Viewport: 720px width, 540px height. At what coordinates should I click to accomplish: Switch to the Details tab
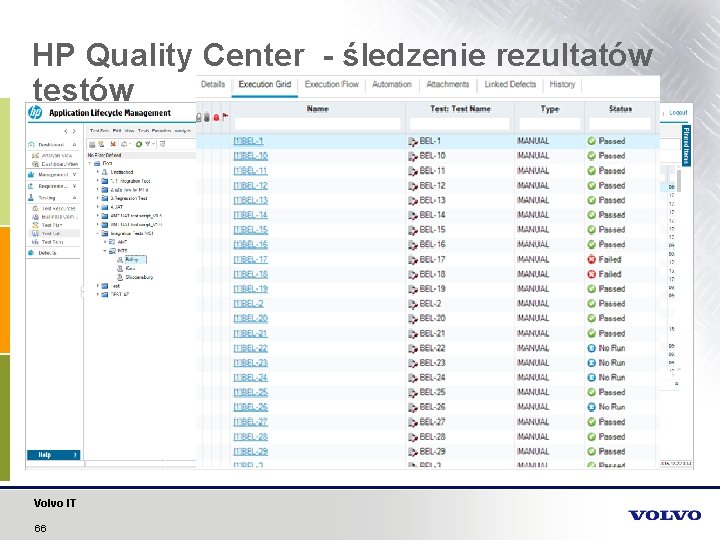[213, 84]
